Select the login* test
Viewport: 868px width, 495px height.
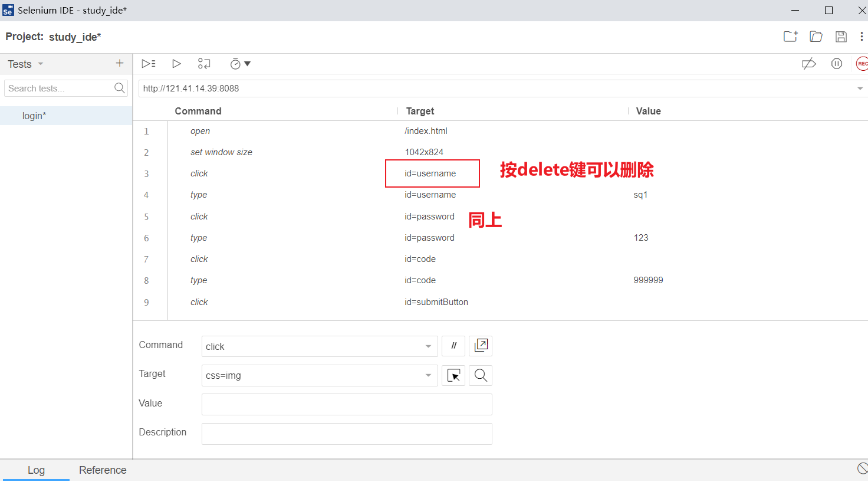pos(66,116)
